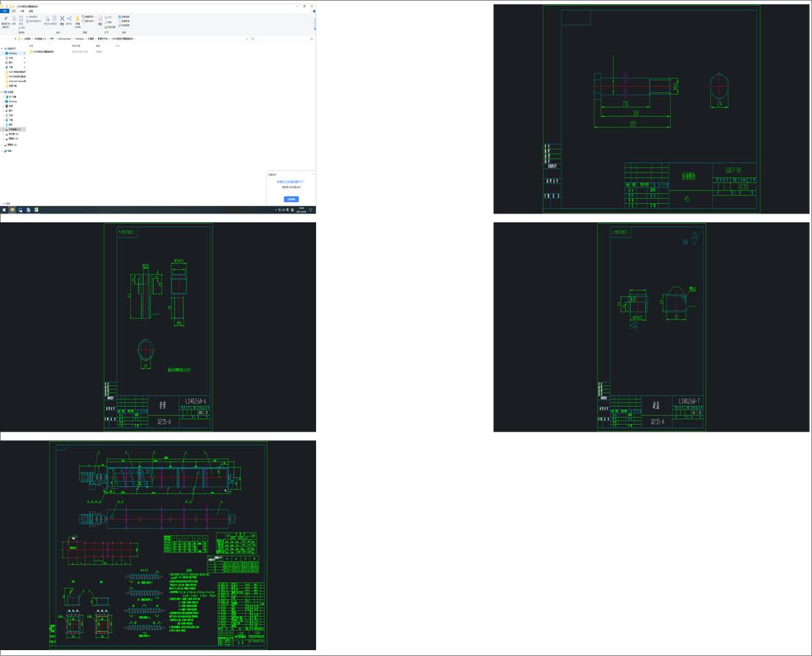Click the Explorer help question mark icon

(x=314, y=12)
